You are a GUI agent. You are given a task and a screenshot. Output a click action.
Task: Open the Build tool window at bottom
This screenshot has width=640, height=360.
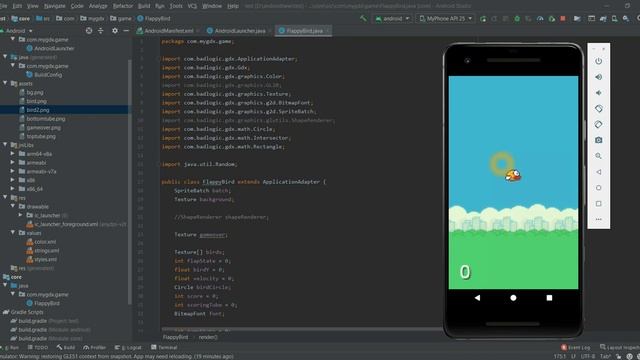point(66,347)
